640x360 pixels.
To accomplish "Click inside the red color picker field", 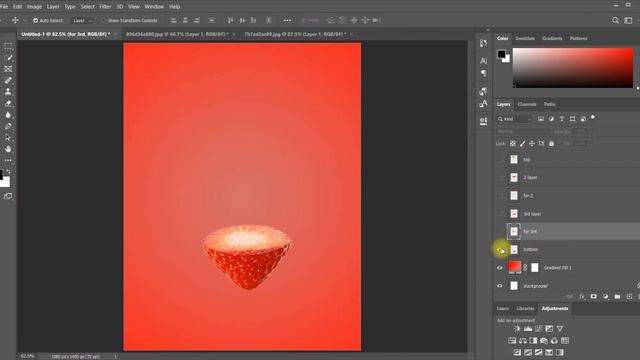I will pos(573,67).
